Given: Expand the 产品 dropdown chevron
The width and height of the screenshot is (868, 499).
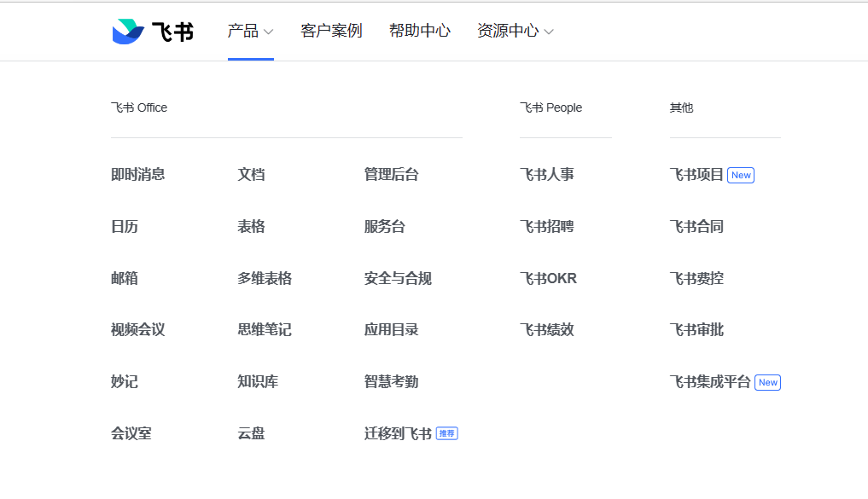Looking at the screenshot, I should 269,32.
